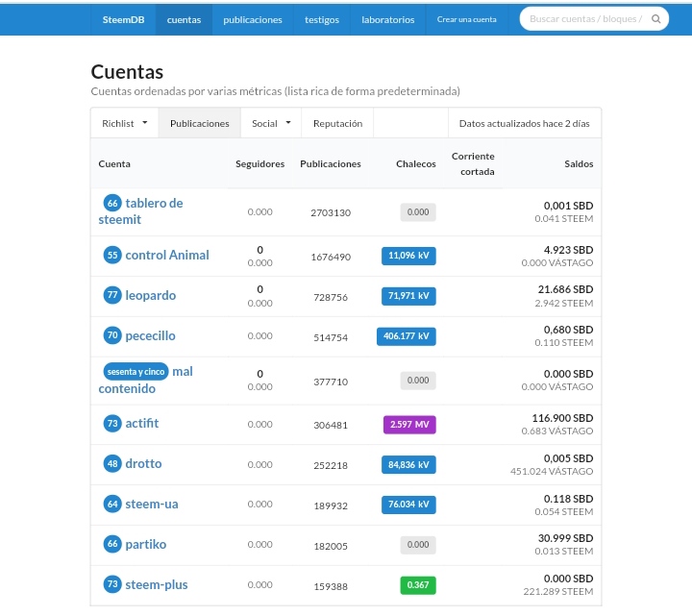Image resolution: width=692 pixels, height=616 pixels.
Task: Click 'Datos actualizados hace 2 días' text
Action: tap(525, 124)
